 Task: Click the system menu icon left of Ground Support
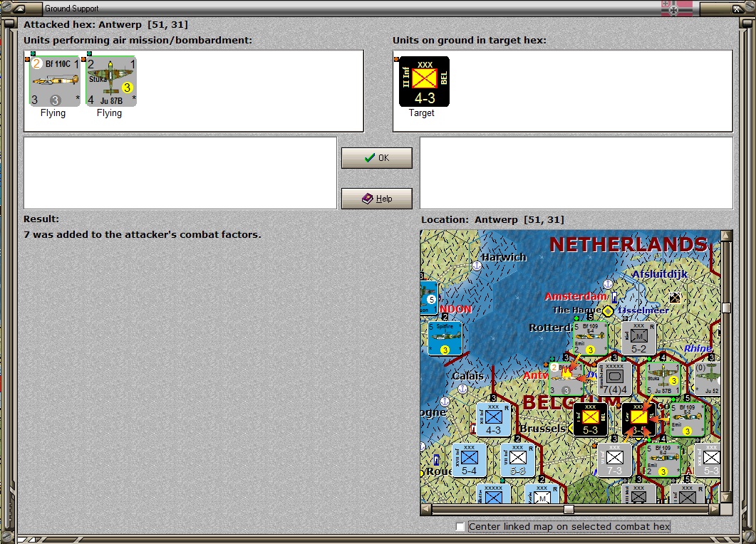[19, 9]
